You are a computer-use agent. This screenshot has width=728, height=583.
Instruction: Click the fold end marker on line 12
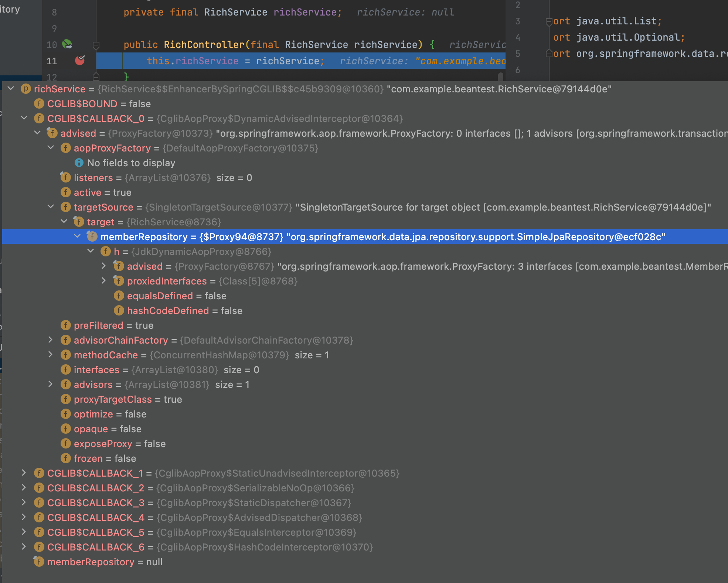(x=96, y=77)
